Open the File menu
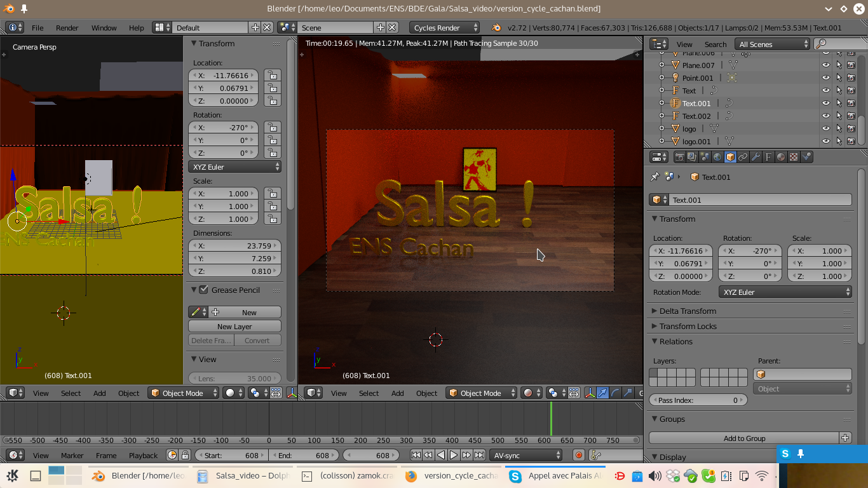The image size is (868, 488). (37, 28)
